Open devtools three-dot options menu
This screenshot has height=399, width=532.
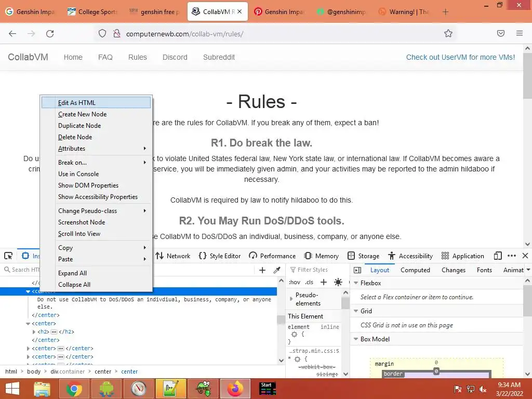tap(512, 256)
